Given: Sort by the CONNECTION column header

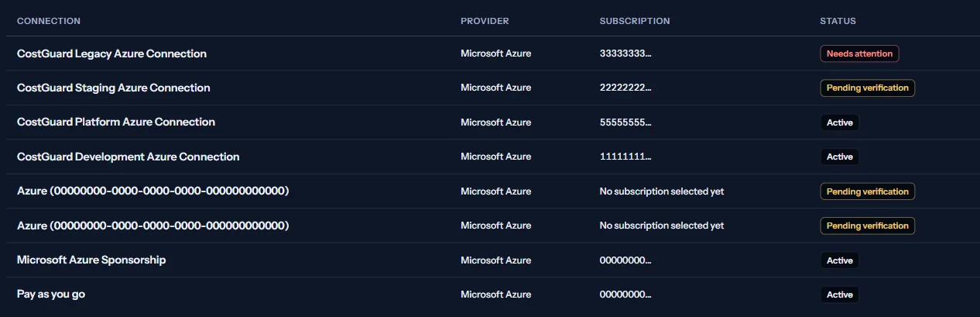Looking at the screenshot, I should click(49, 21).
